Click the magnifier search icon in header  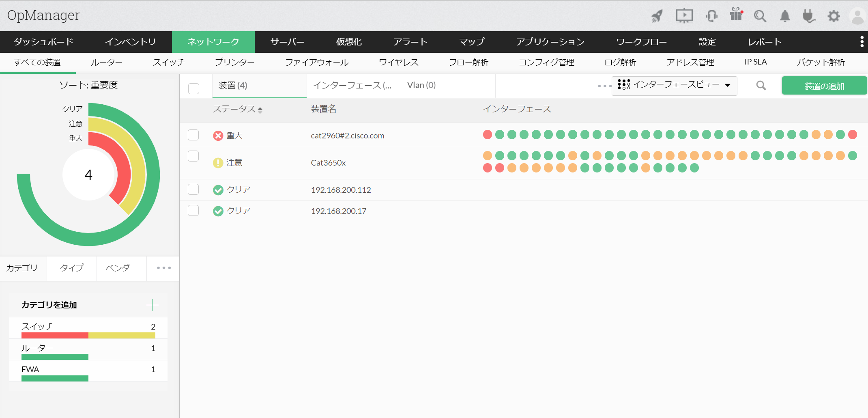760,16
